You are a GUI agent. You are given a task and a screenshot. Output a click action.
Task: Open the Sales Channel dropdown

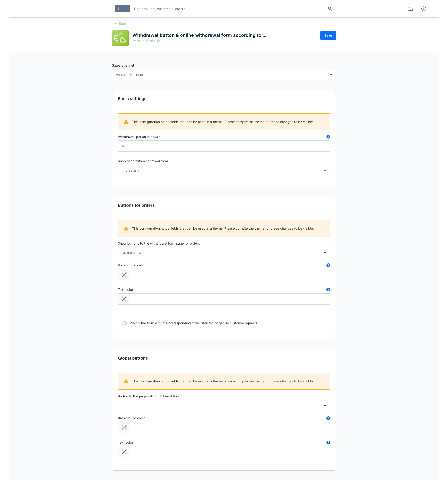pos(224,75)
